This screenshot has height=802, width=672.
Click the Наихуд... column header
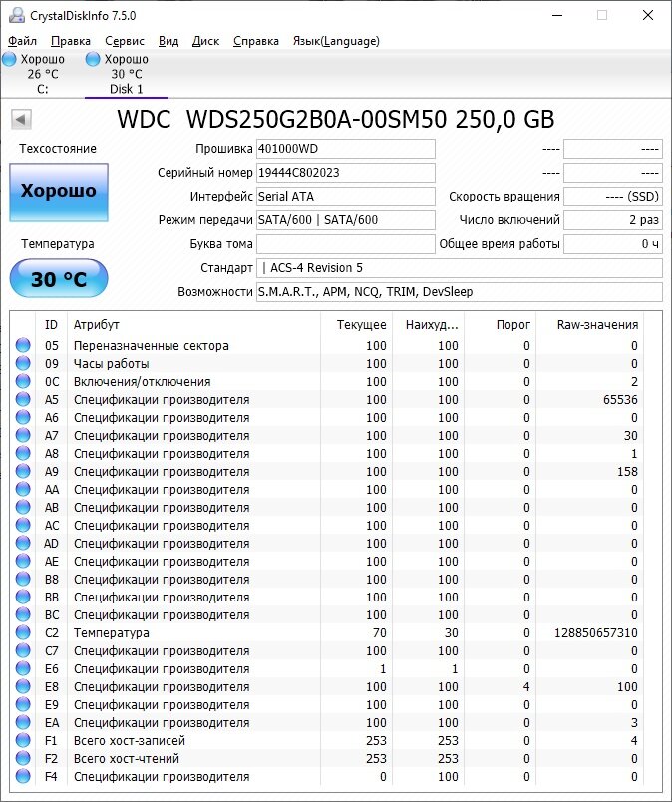coord(428,325)
